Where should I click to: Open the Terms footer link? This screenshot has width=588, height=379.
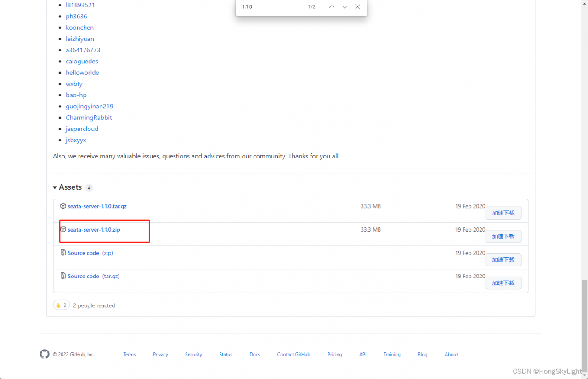point(130,354)
